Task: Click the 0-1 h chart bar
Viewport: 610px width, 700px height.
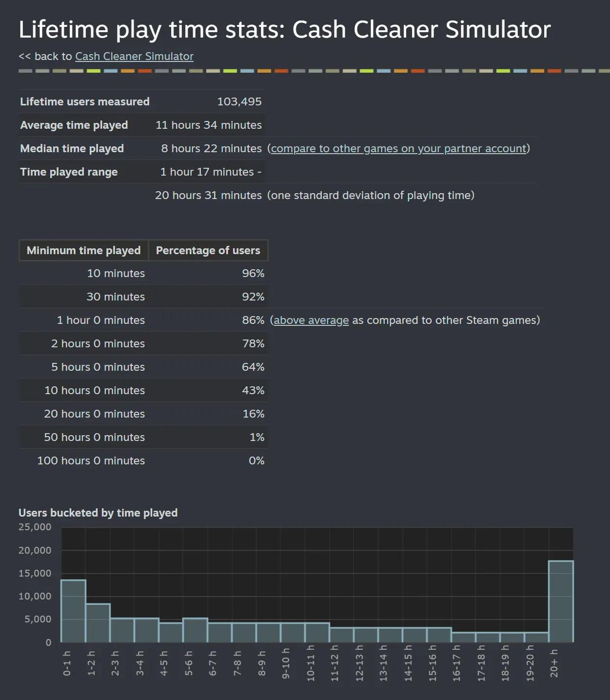Action: pos(72,610)
